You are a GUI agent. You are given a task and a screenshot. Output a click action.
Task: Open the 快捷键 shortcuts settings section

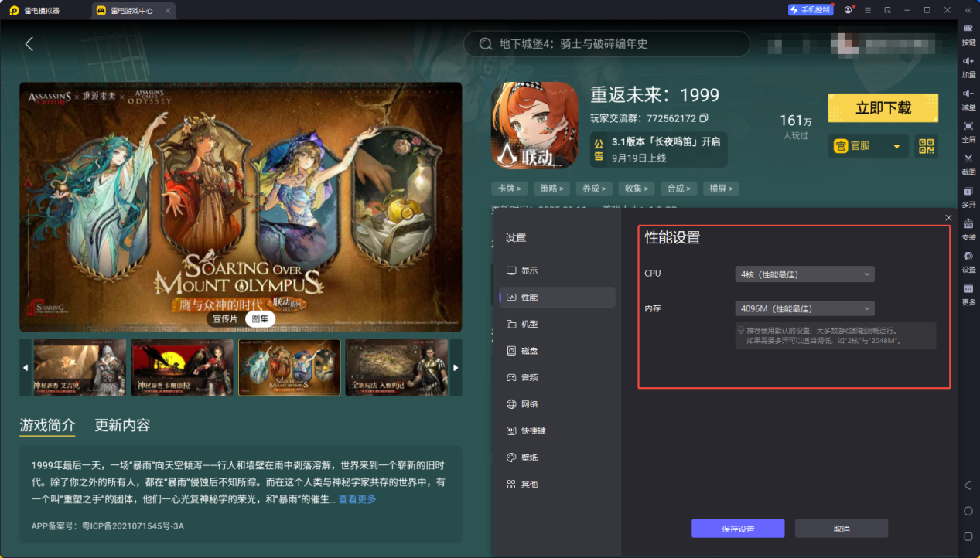pyautogui.click(x=557, y=430)
